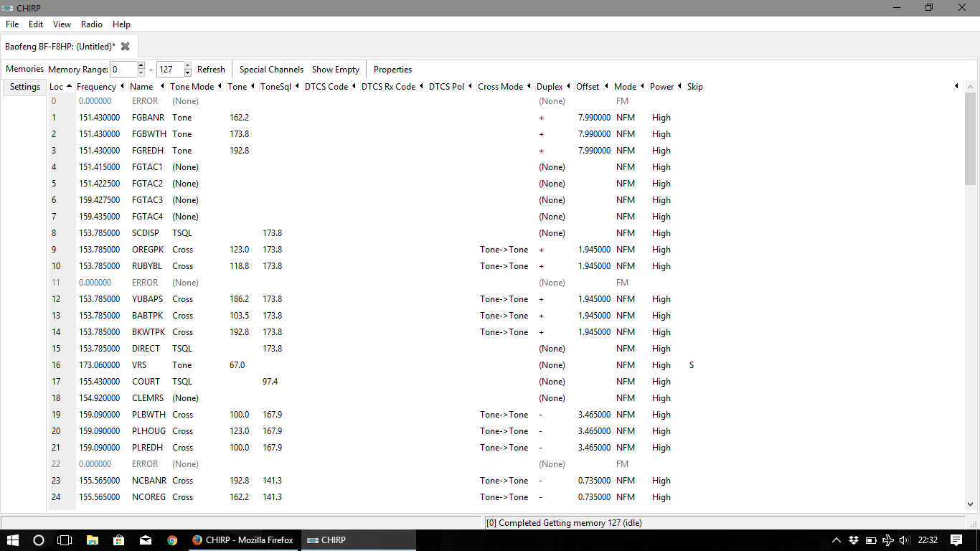Select NFM mode in NCBANR row

(x=626, y=481)
